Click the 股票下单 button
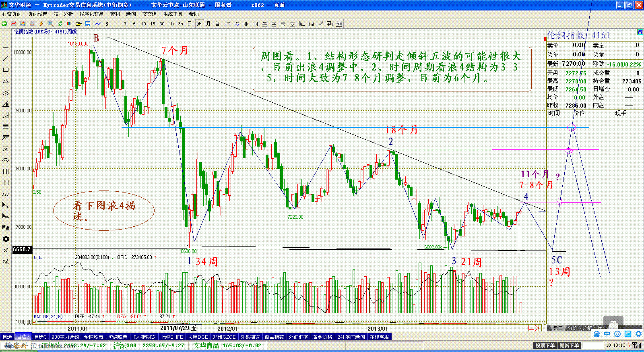 (545, 346)
